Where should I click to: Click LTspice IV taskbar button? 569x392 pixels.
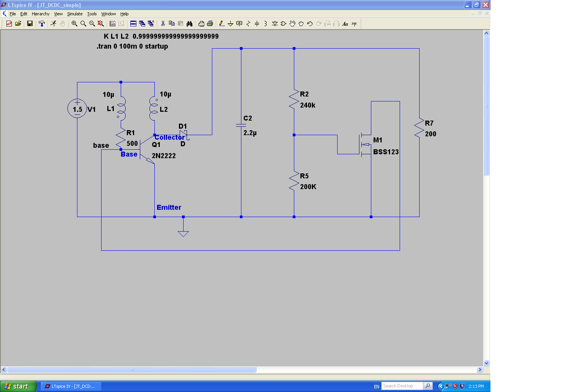(x=71, y=386)
